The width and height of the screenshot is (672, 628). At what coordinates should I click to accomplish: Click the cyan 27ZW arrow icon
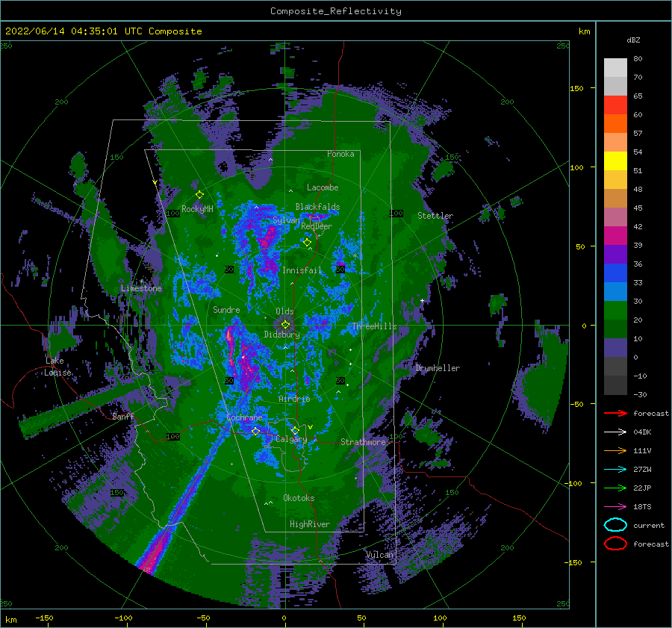tap(615, 469)
